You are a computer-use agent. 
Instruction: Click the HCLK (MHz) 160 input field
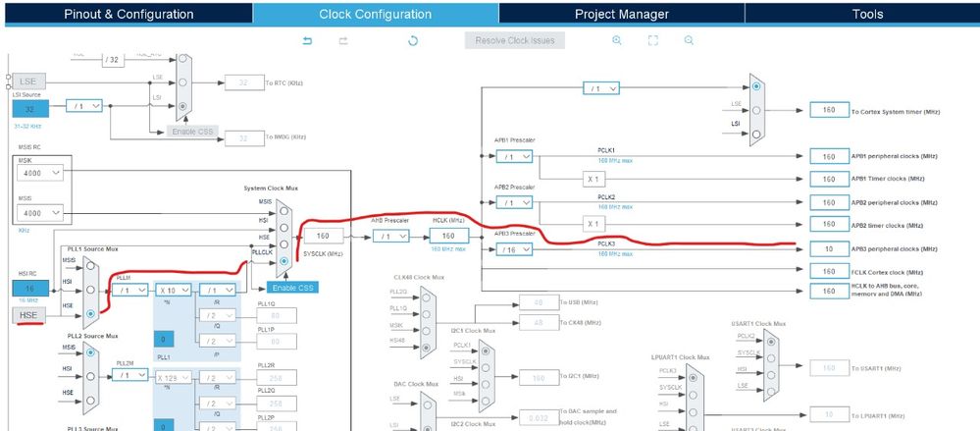[x=448, y=236]
